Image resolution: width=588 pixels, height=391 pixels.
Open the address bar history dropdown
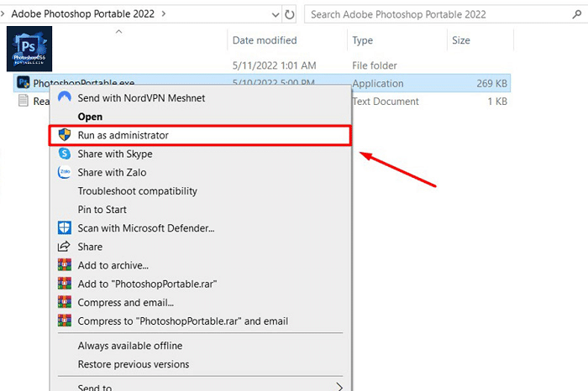pyautogui.click(x=276, y=14)
